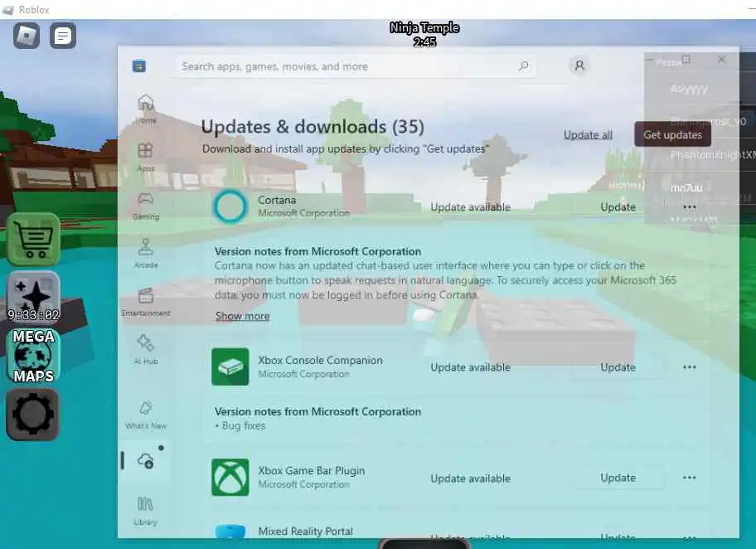Click Xbox Console Companion's Update available status

tap(470, 367)
